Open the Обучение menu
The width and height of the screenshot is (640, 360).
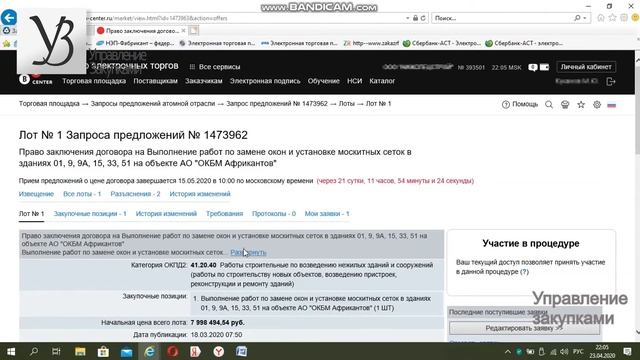(324, 81)
